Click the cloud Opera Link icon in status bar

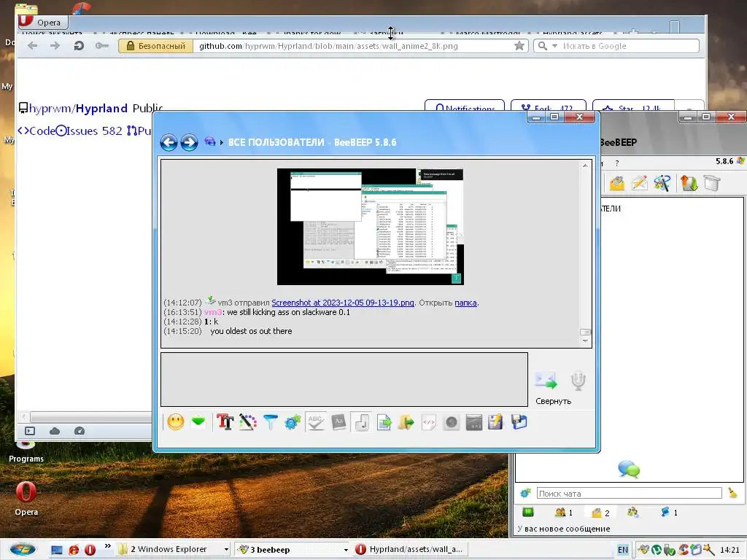55,431
